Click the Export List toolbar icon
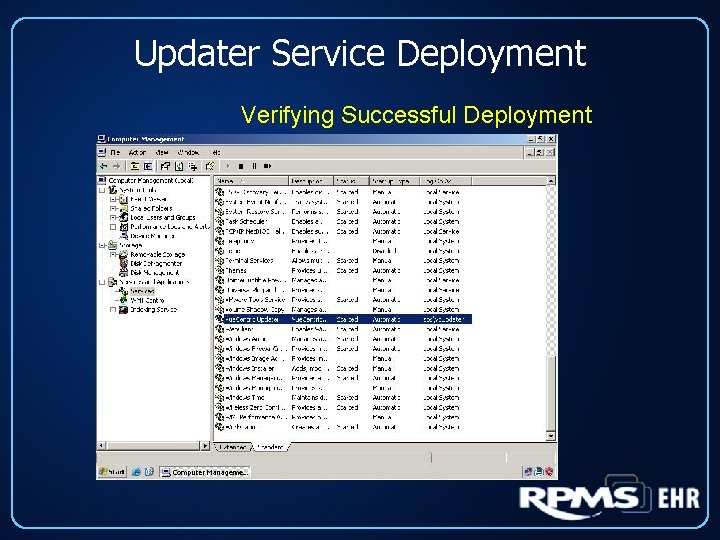This screenshot has height=540, width=720. coord(193,166)
